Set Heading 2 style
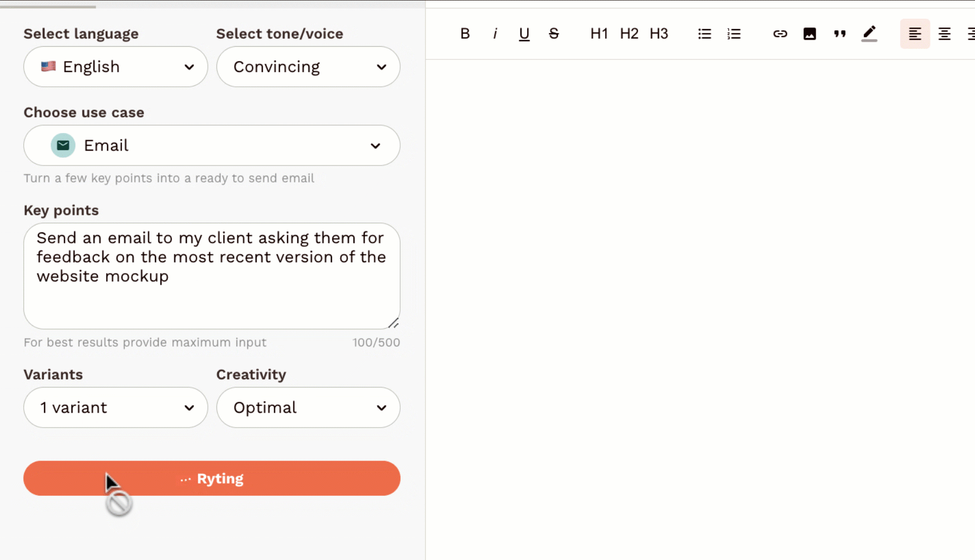The width and height of the screenshot is (975, 560). pos(629,34)
